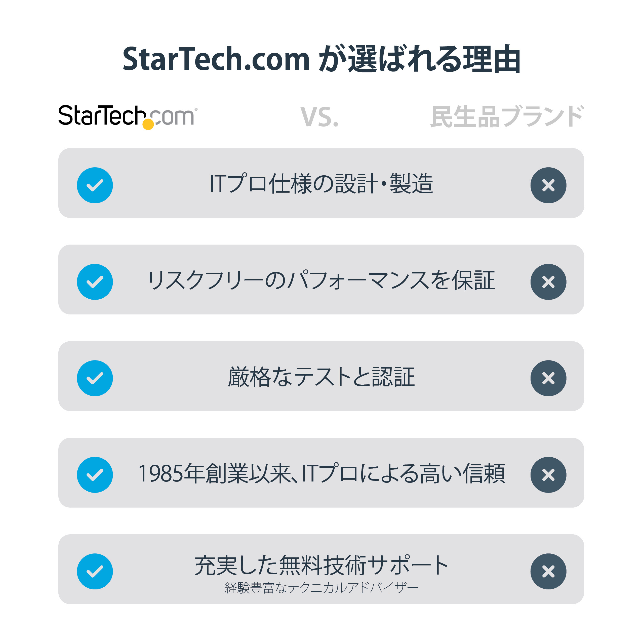The image size is (644, 644).
Task: Select the 厳格なテストと認証 text
Action: (x=321, y=377)
